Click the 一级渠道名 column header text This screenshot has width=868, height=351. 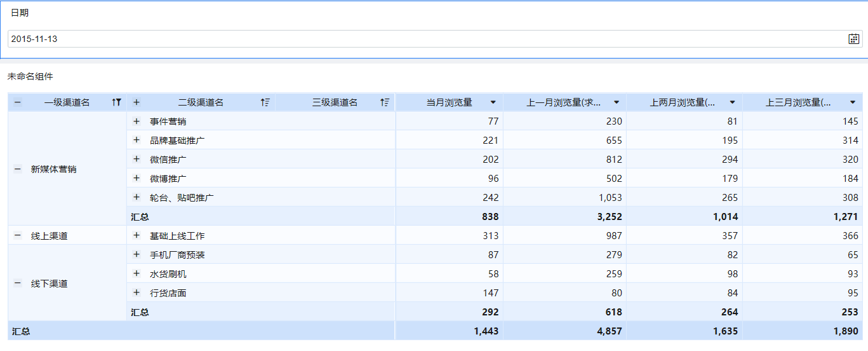[67, 102]
